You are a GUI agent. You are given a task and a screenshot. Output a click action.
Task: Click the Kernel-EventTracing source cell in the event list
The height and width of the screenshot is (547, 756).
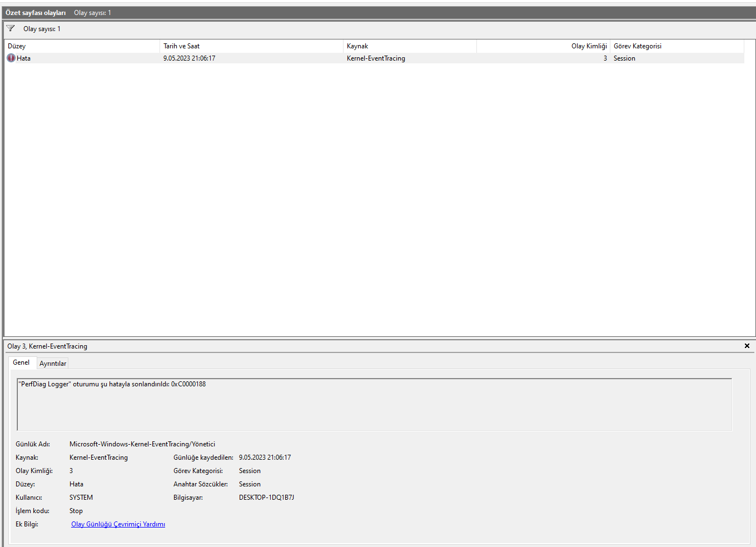[376, 58]
